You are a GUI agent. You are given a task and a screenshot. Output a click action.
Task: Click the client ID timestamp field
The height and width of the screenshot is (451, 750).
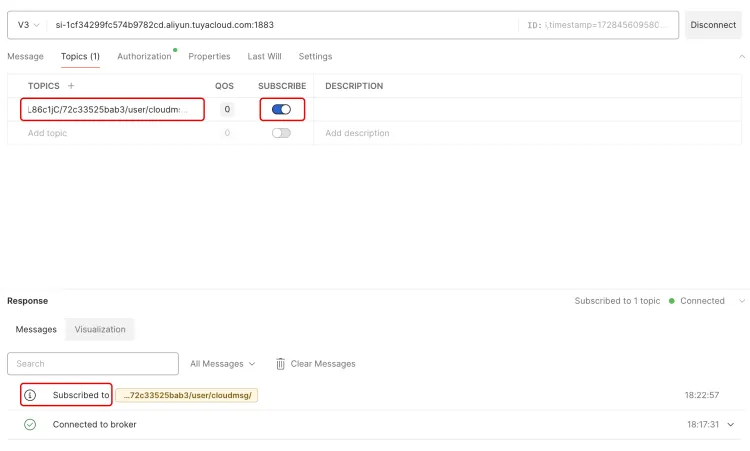(598, 25)
